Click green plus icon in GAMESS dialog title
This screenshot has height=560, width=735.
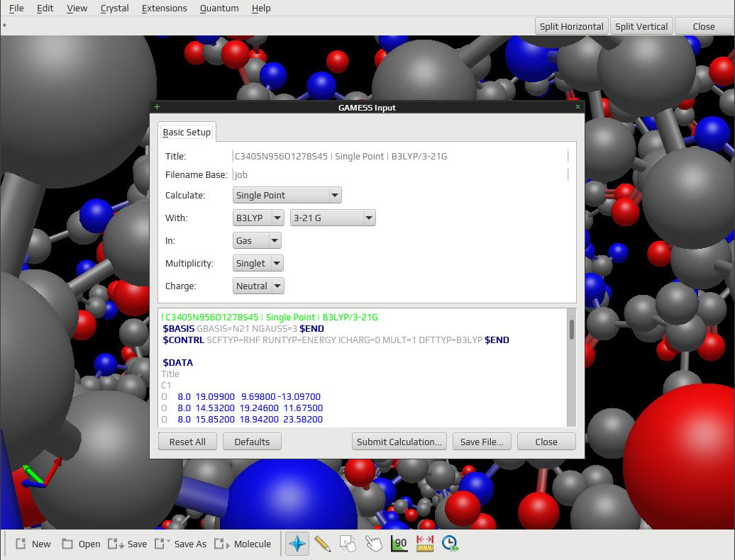[x=157, y=107]
